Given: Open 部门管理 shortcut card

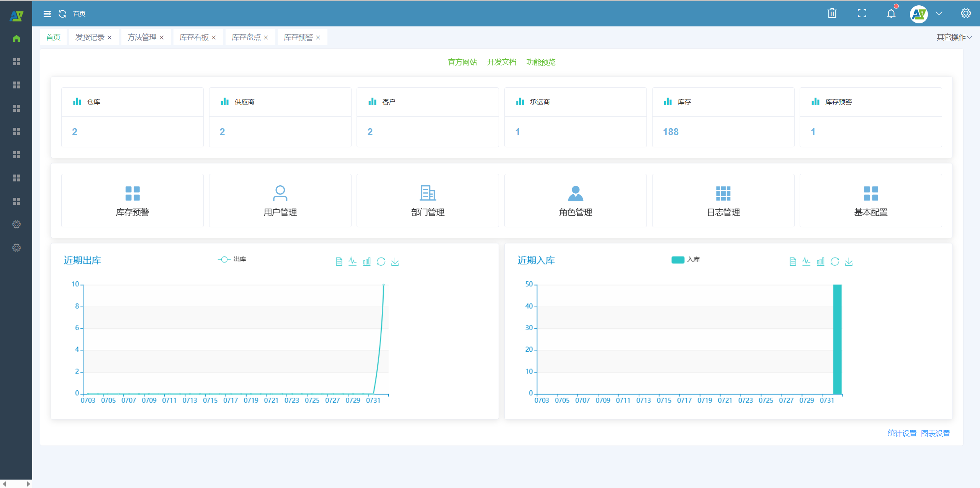Looking at the screenshot, I should point(428,201).
